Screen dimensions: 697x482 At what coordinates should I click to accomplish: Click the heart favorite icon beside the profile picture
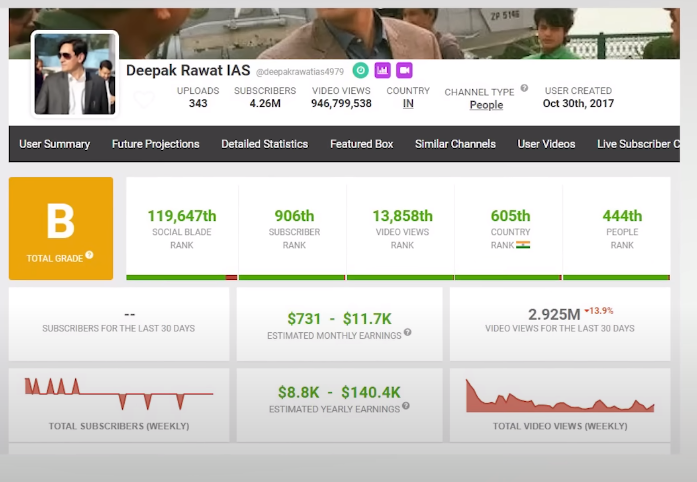pyautogui.click(x=144, y=99)
